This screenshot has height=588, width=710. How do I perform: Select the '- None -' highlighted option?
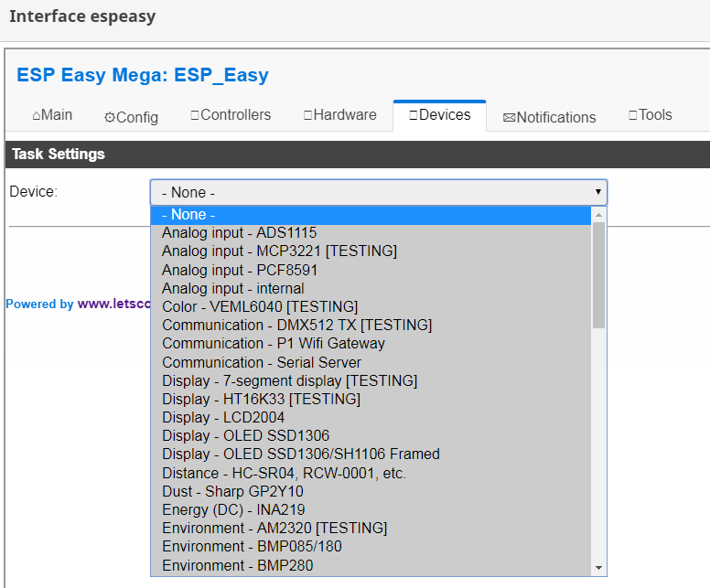pos(371,215)
